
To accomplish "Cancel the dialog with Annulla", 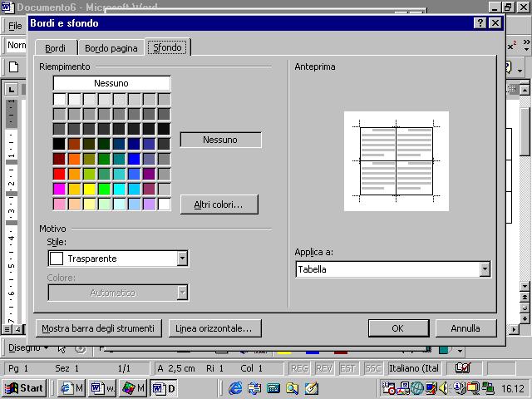I will (465, 328).
